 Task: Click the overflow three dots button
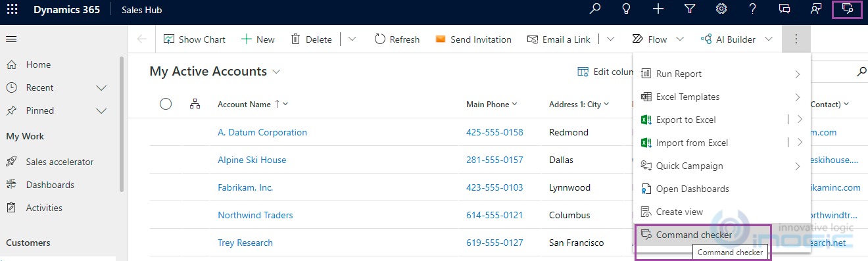pyautogui.click(x=796, y=39)
